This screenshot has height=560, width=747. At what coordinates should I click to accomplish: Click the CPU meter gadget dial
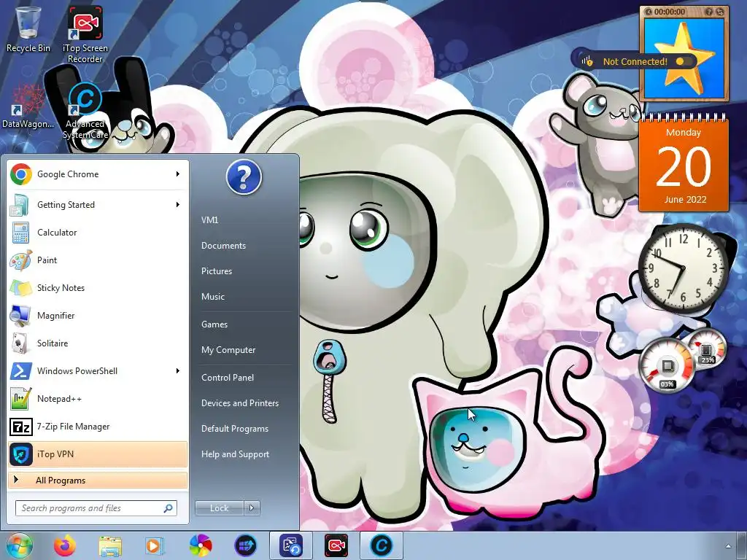click(667, 366)
